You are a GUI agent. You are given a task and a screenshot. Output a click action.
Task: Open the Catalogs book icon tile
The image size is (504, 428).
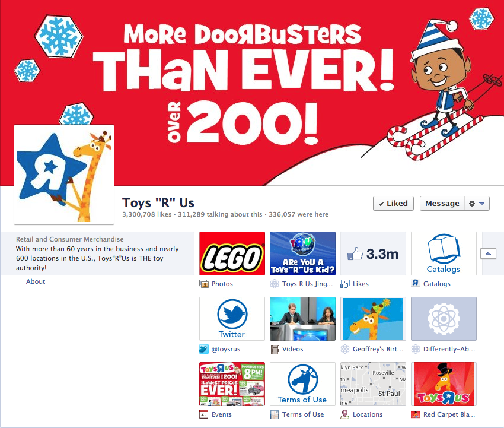pyautogui.click(x=444, y=253)
